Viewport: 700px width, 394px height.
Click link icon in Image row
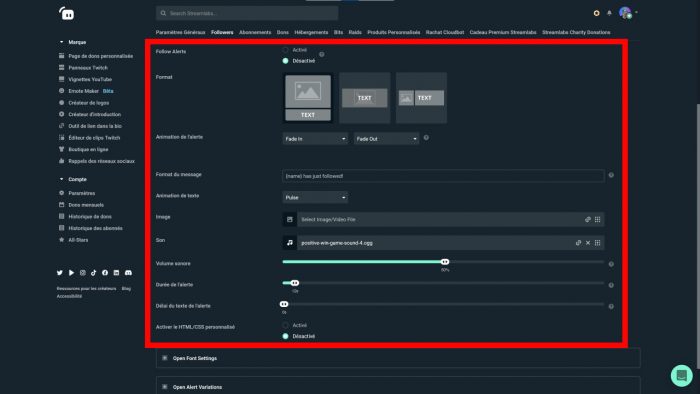(588, 220)
